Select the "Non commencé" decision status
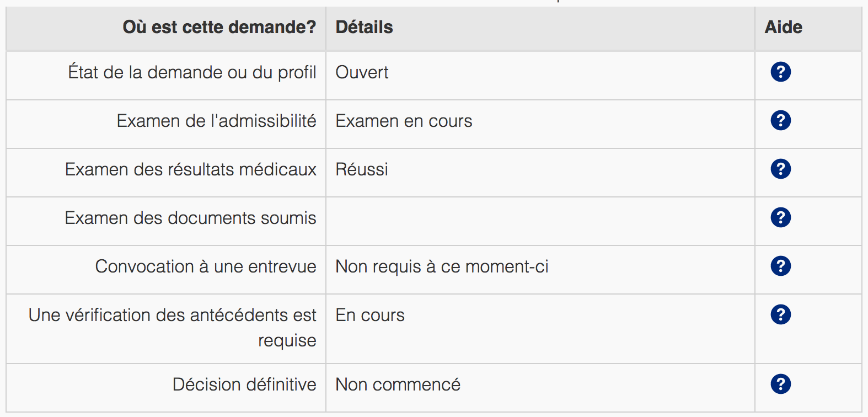This screenshot has height=417, width=868. 398,384
